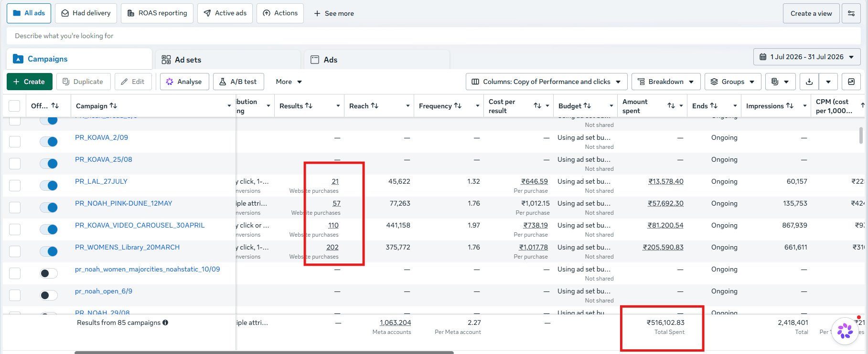Turn on pr_noah_open_6/9 campaign toggle
This screenshot has height=354, width=868.
coord(49,295)
